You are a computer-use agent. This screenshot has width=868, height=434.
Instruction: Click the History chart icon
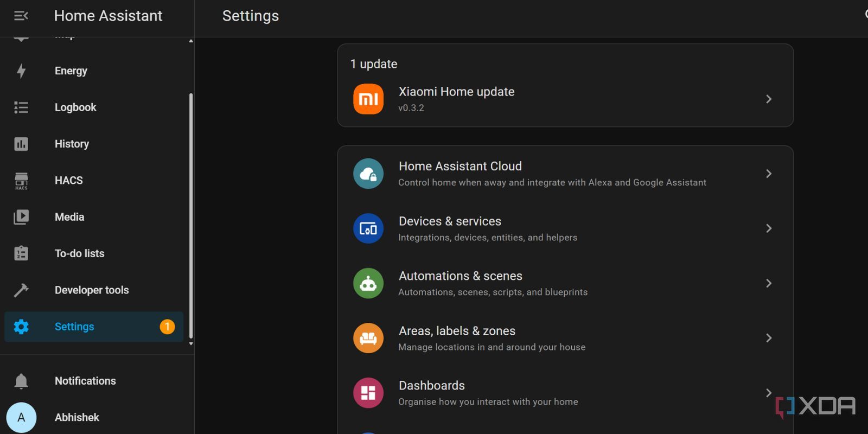pos(21,144)
